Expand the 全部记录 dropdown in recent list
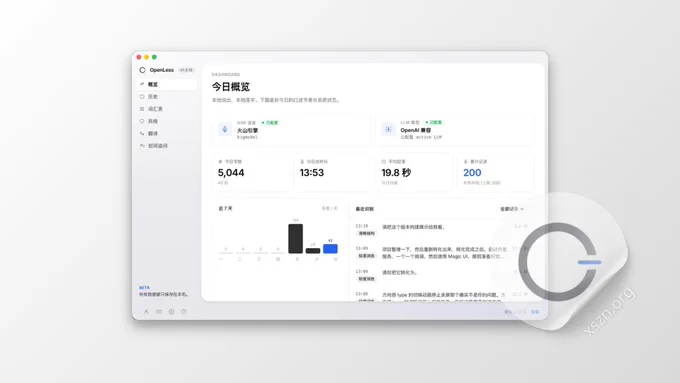The height and width of the screenshot is (383, 680). tap(512, 209)
